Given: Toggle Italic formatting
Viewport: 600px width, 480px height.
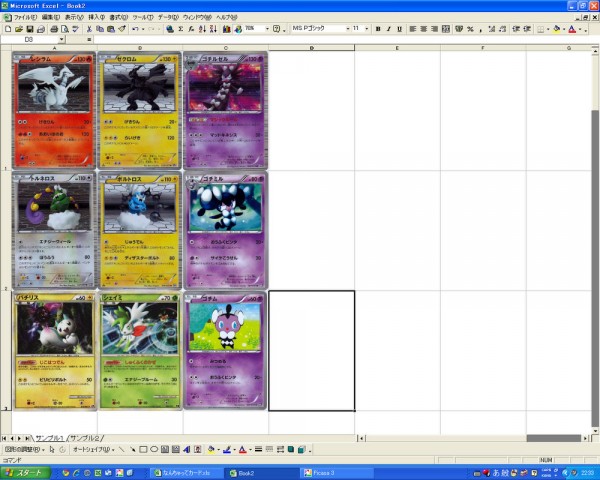Looking at the screenshot, I should pyautogui.click(x=389, y=29).
